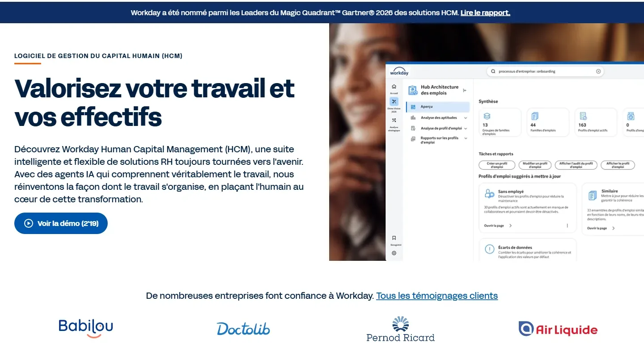Click the documents icon above 44

point(534,116)
